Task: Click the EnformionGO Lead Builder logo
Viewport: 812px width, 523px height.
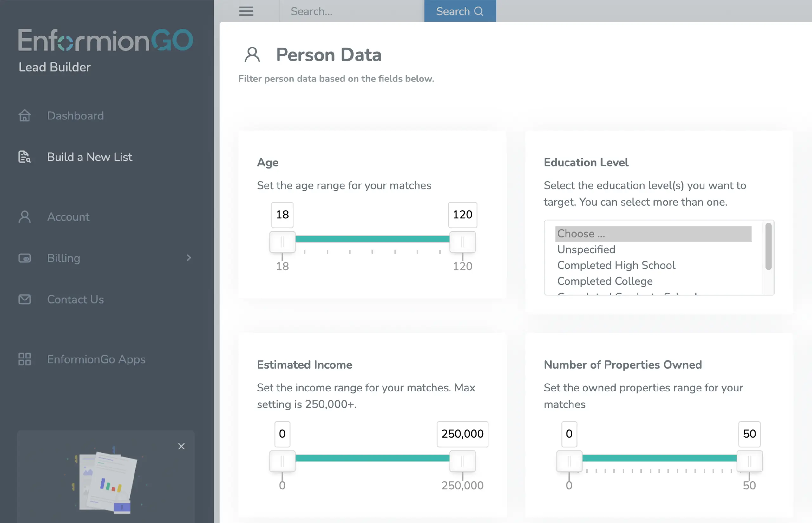Action: [x=105, y=40]
